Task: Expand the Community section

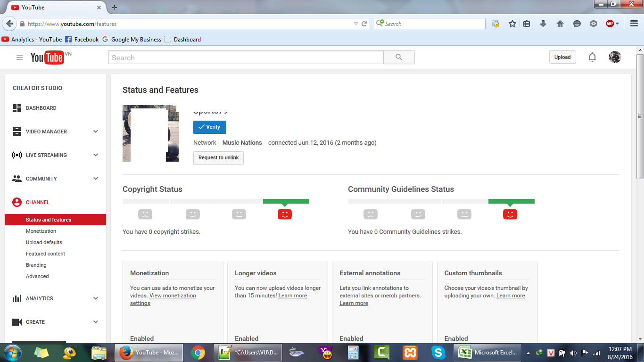Action: coord(96,179)
